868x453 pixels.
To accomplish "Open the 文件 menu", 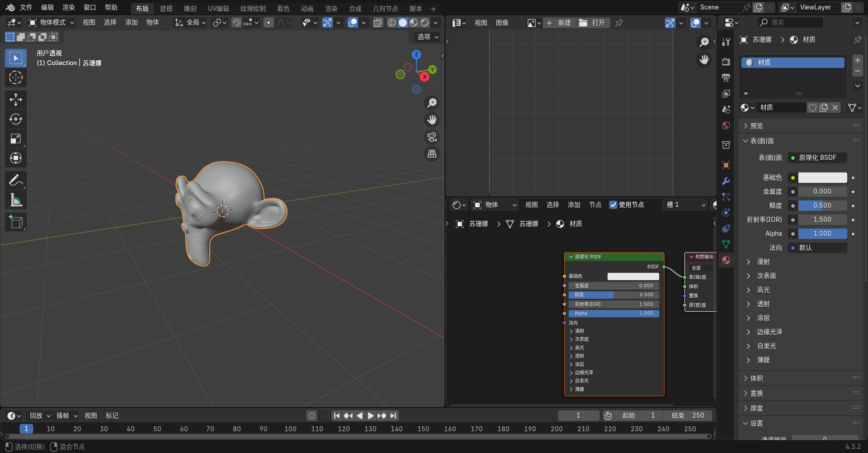I will click(26, 8).
